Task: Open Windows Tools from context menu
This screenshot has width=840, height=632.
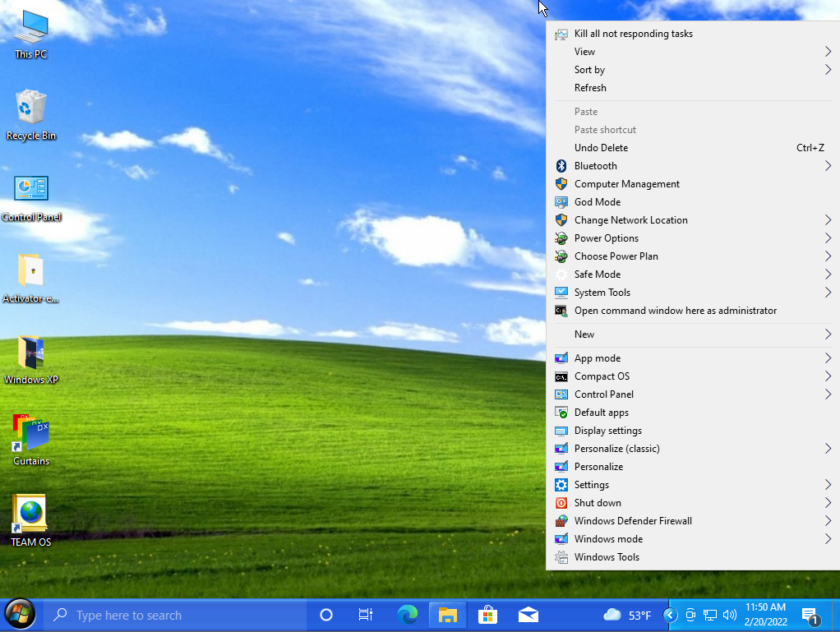Action: coord(693,557)
